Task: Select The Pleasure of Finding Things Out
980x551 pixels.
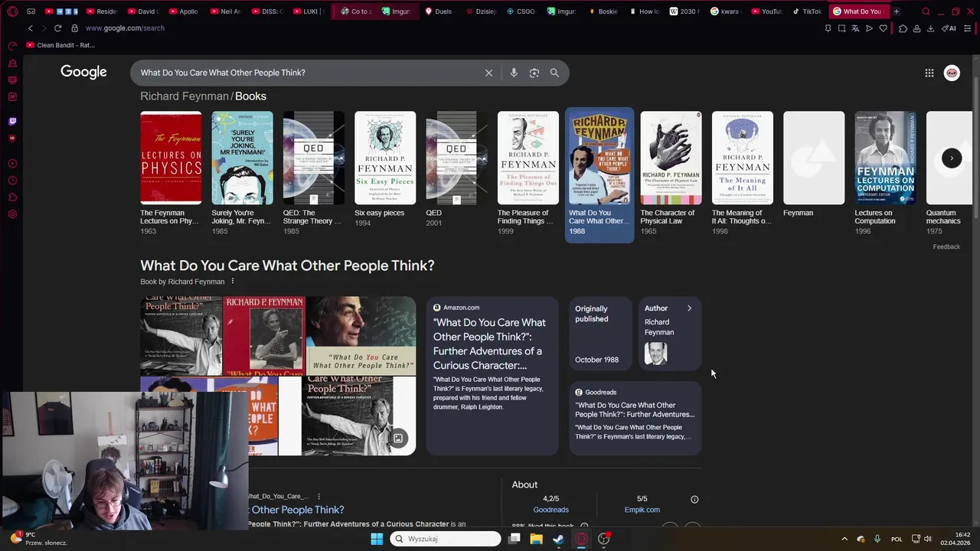Action: 528,174
